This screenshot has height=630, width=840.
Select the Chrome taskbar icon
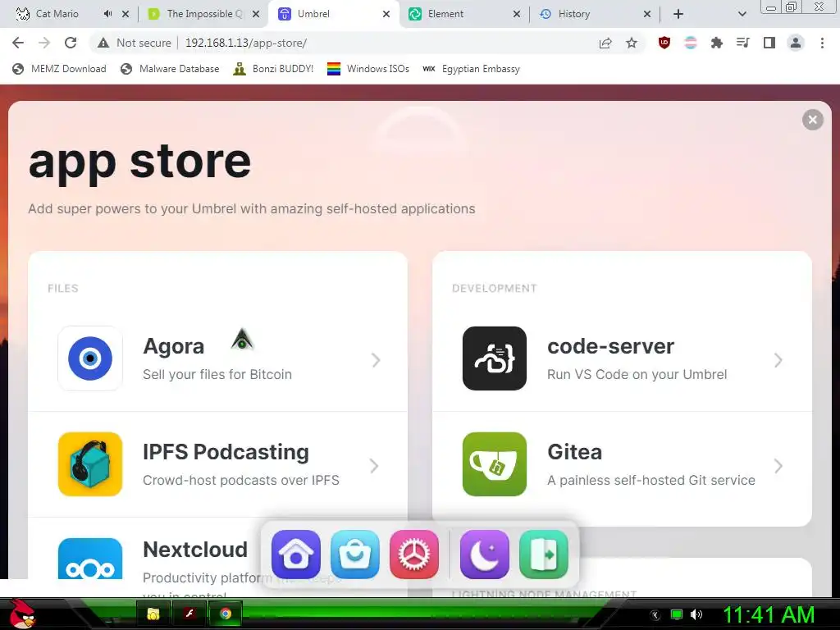[x=225, y=614]
